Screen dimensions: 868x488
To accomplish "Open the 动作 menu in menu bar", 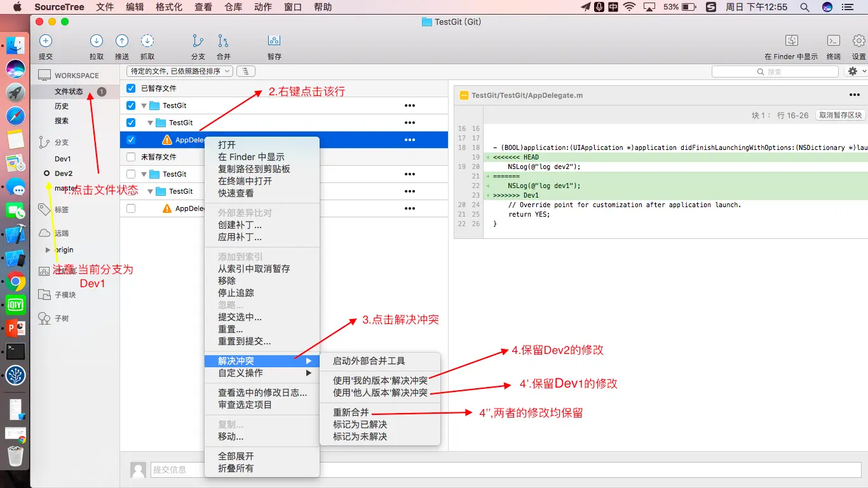I will point(263,7).
